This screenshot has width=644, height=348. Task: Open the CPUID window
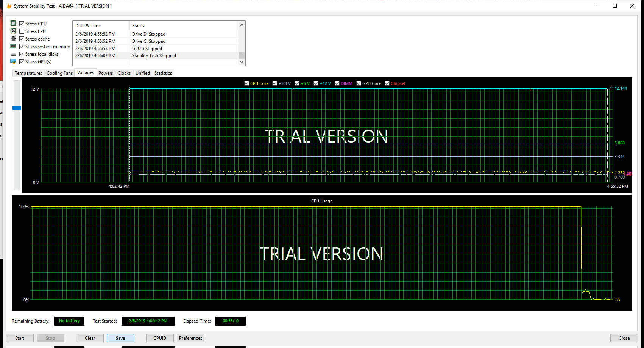[x=160, y=338]
